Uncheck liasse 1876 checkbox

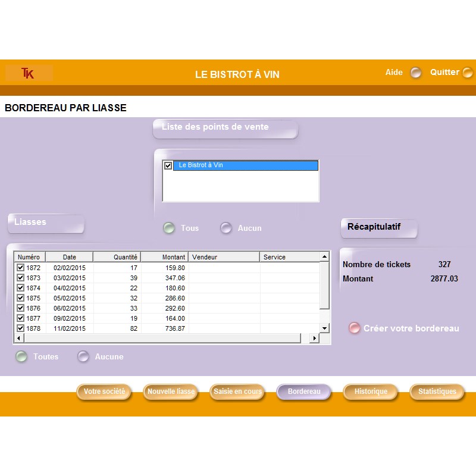click(20, 308)
